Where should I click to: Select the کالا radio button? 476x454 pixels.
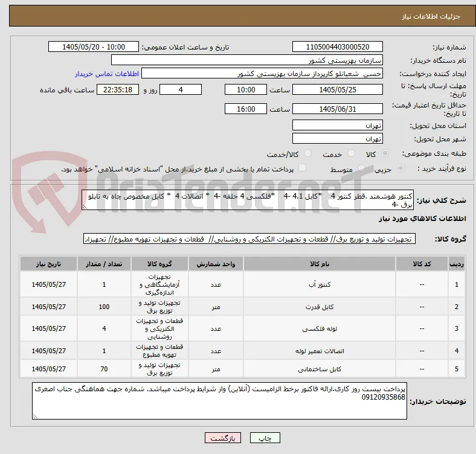click(x=385, y=153)
